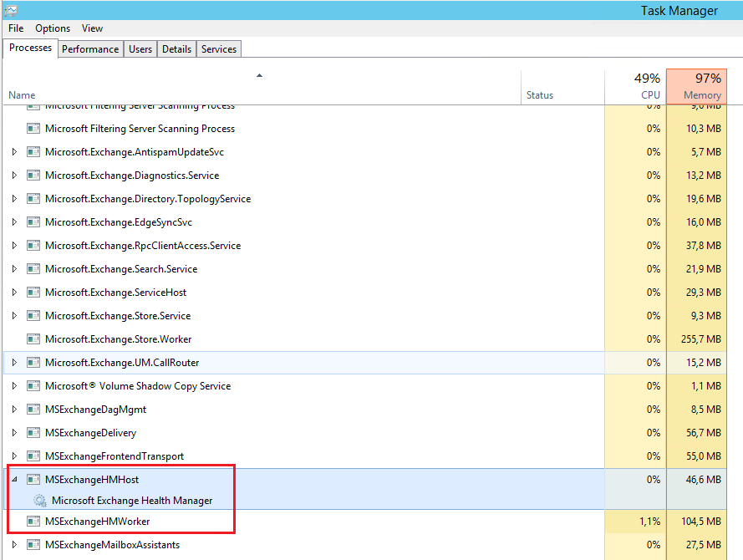Image resolution: width=743 pixels, height=560 pixels.
Task: Select the MSExchangeDelivery row name
Action: point(90,433)
